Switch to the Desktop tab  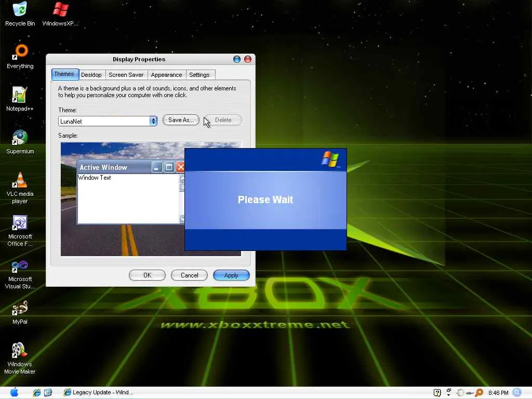click(x=91, y=75)
